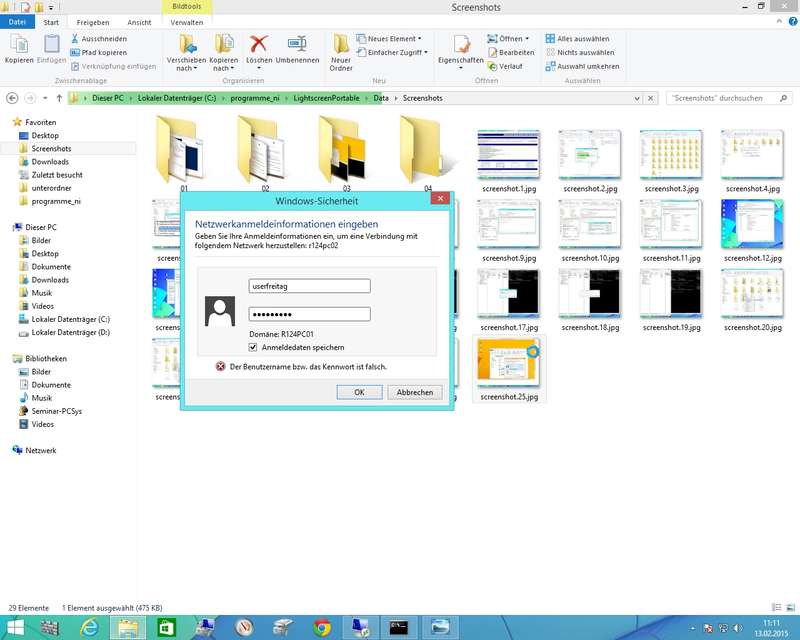
Task: Open Internet Explorer from the taskbar
Action: coord(91,627)
